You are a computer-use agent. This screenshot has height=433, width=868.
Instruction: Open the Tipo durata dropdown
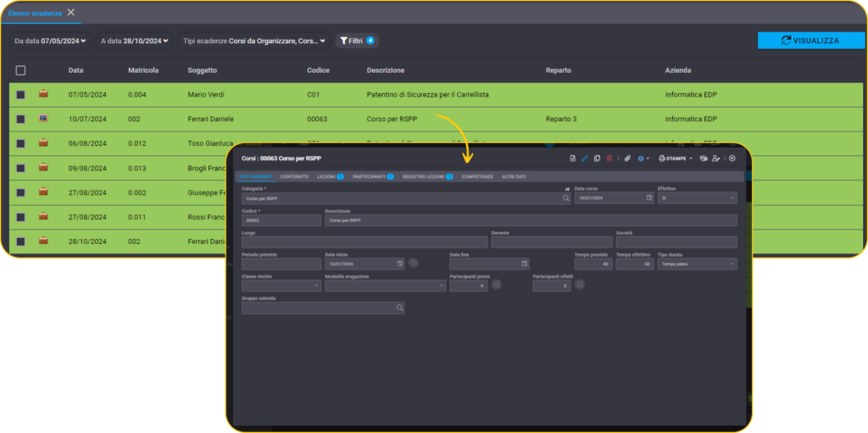697,264
